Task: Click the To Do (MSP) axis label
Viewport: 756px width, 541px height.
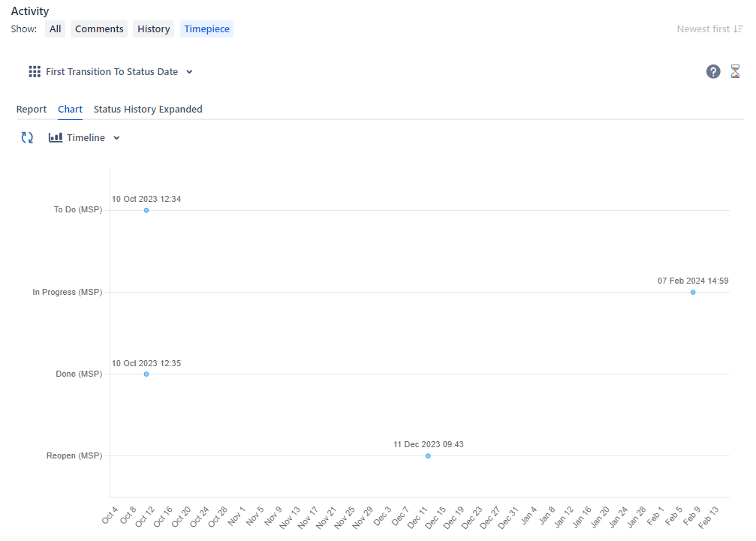Action: [x=77, y=209]
